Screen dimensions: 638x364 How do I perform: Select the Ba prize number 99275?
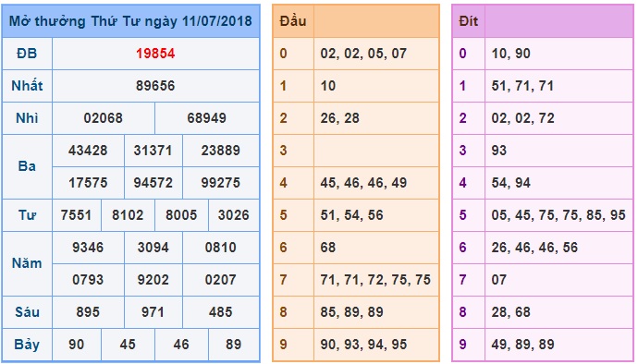pyautogui.click(x=221, y=183)
